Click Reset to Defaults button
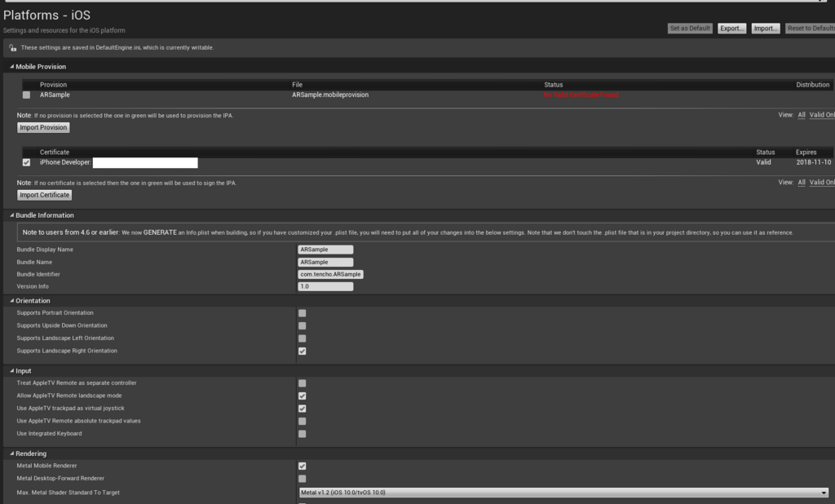This screenshot has width=835, height=504. [810, 29]
